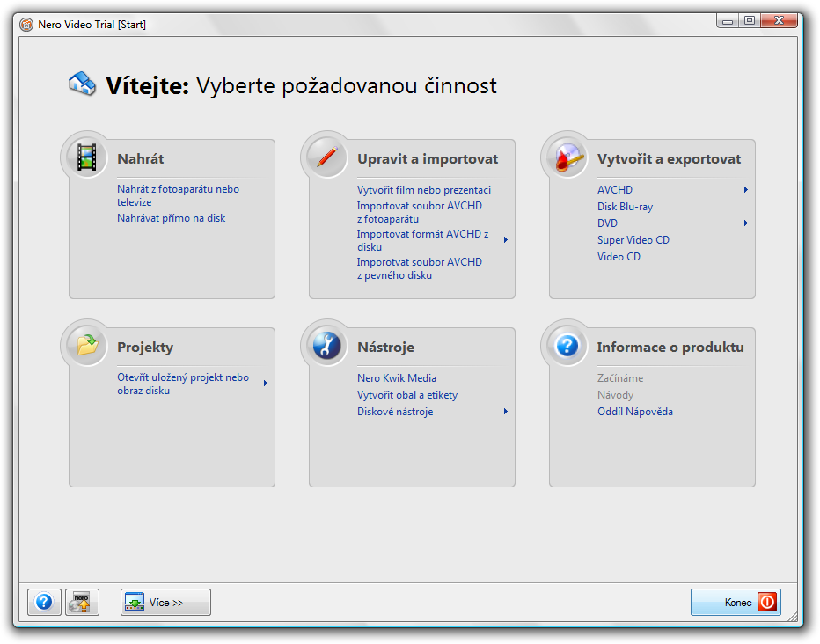Open Diskové nástroje

pyautogui.click(x=395, y=412)
